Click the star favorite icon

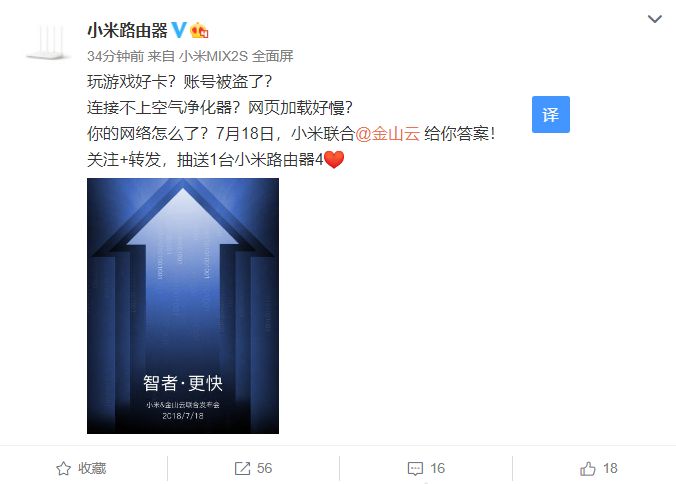63,468
